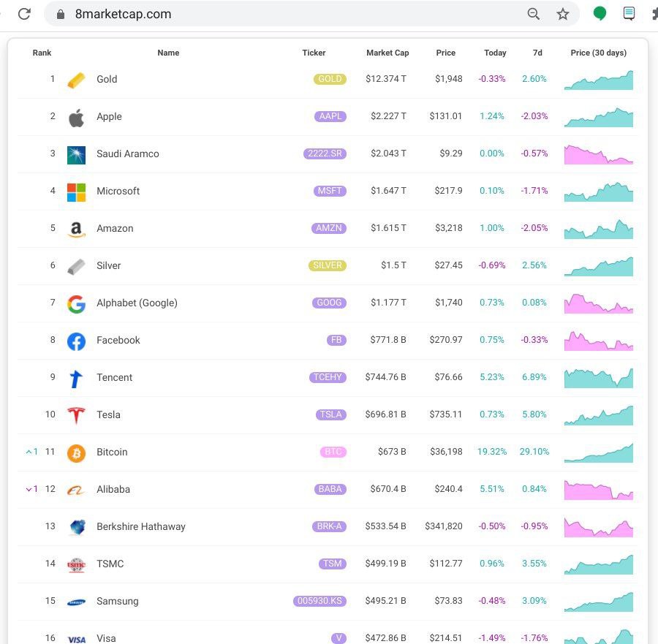Click Bitcoin's 30-day price chart
The width and height of the screenshot is (658, 644).
598,453
